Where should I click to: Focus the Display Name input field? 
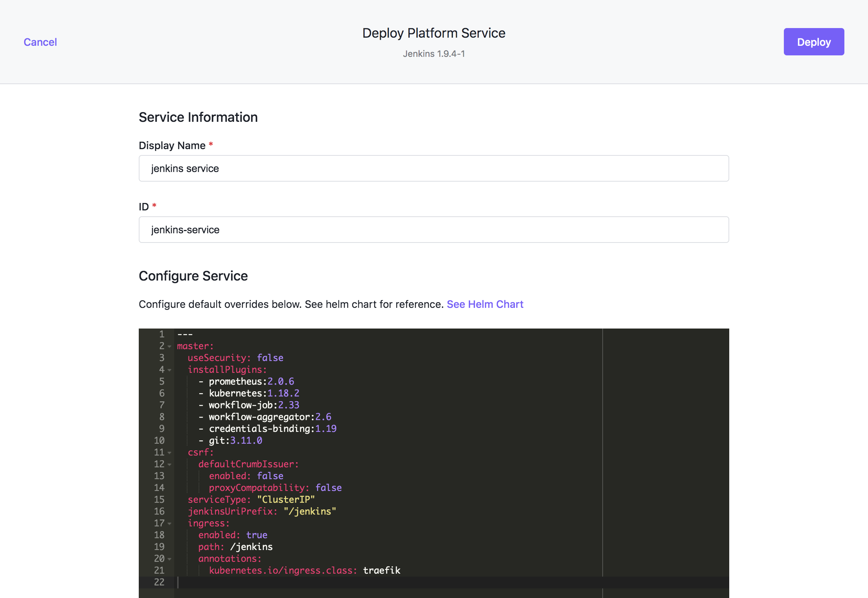pyautogui.click(x=433, y=169)
